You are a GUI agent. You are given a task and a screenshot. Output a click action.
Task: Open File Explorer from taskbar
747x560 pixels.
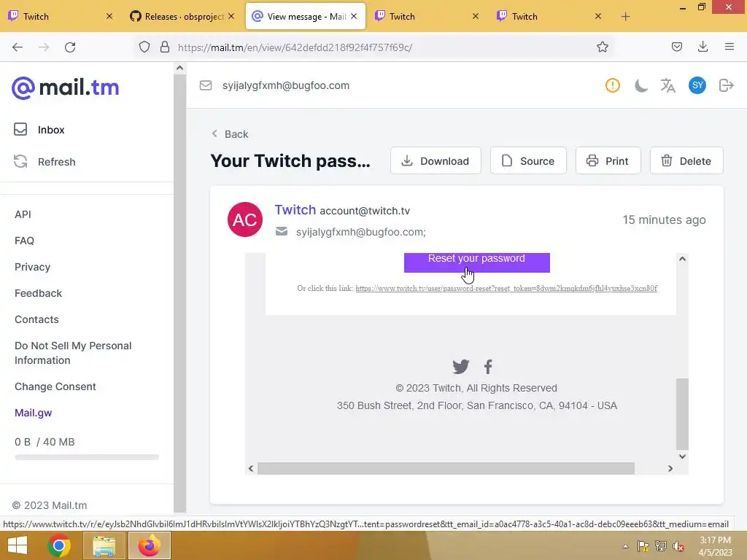coord(104,545)
